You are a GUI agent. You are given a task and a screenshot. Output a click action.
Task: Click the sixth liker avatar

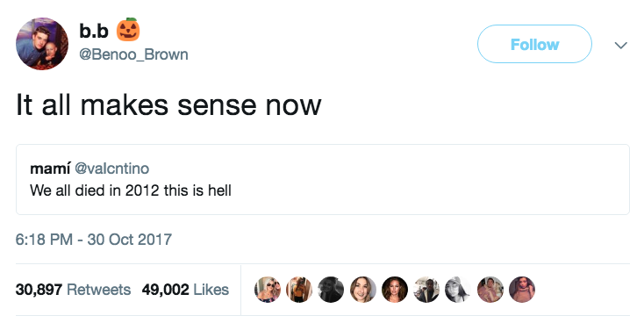pos(426,290)
